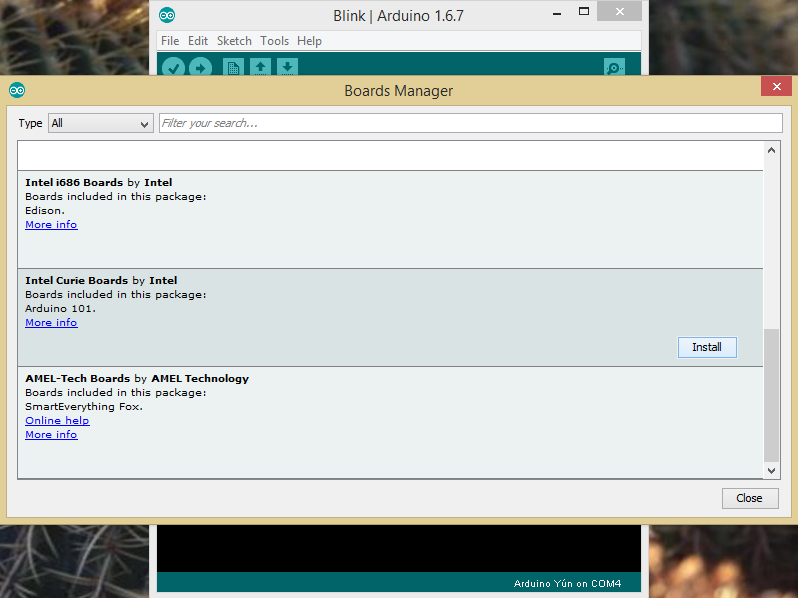Viewport: 798px width, 598px height.
Task: Click the Edison. board name text
Action: (x=45, y=210)
